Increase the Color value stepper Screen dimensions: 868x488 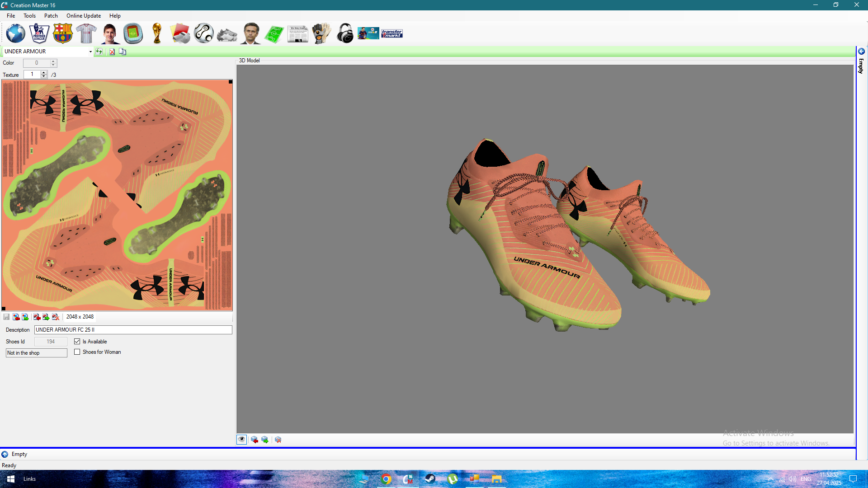tap(53, 61)
